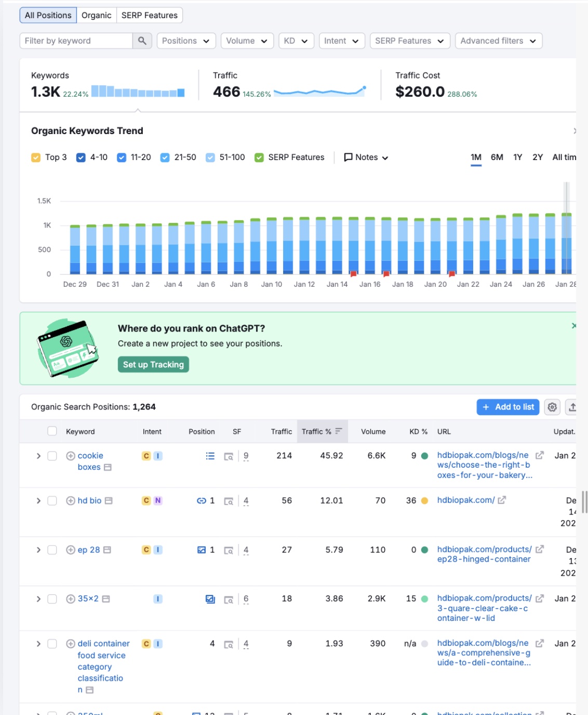Open the Advanced filters dropdown

(498, 41)
